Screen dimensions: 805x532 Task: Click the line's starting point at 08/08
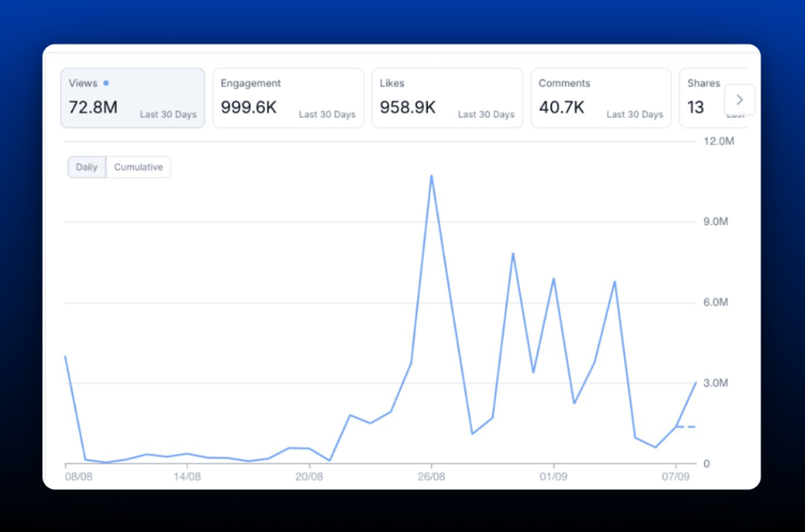pos(66,356)
